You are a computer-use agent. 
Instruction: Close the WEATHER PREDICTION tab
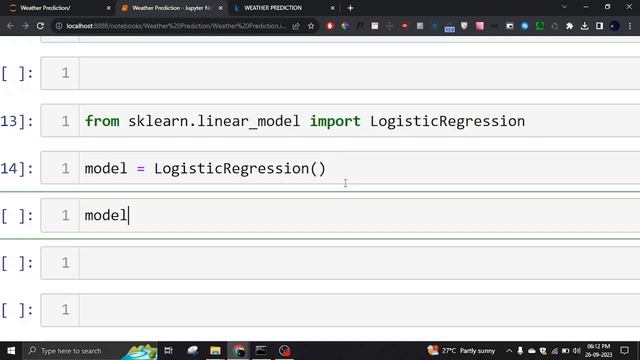pos(332,8)
